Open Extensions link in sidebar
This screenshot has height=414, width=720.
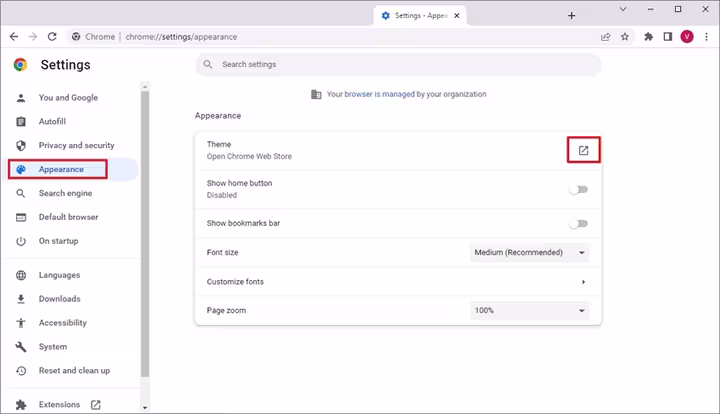(x=60, y=405)
